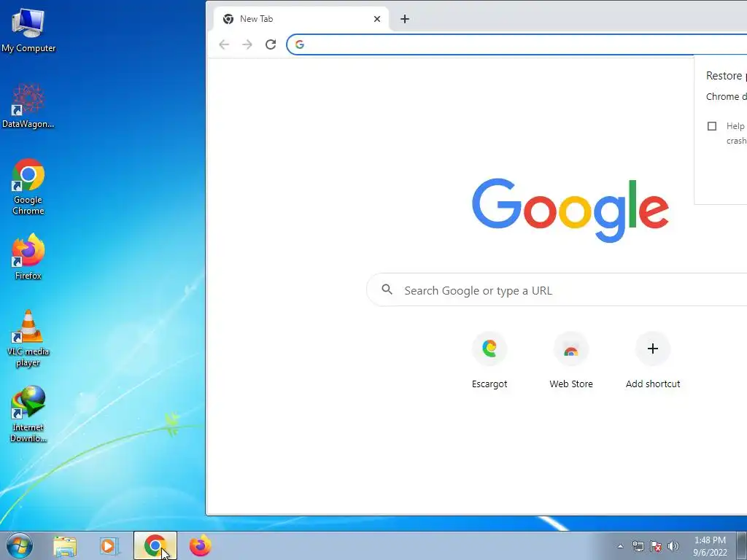Tick the Help checkbox in the Restore popup
The width and height of the screenshot is (747, 560).
(x=712, y=126)
